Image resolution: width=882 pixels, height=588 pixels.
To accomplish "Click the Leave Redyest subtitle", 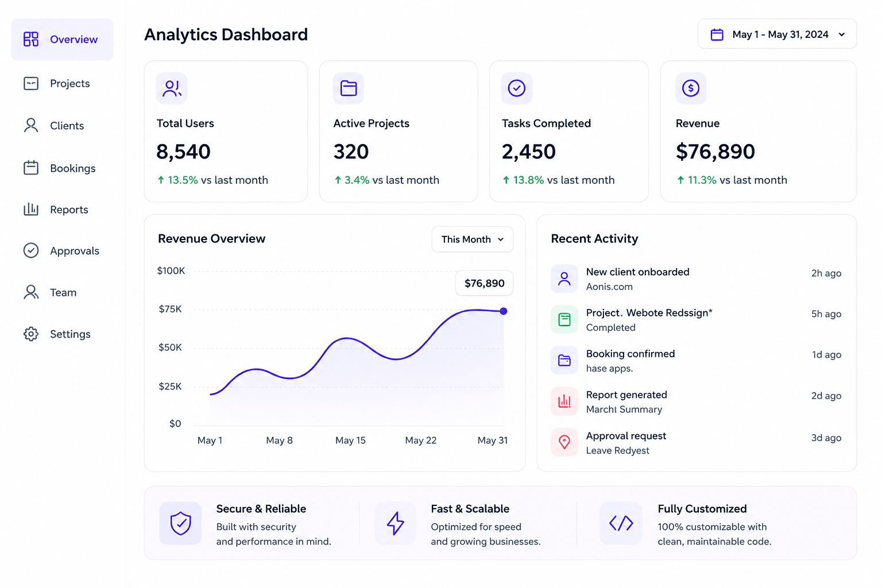I will 617,451.
